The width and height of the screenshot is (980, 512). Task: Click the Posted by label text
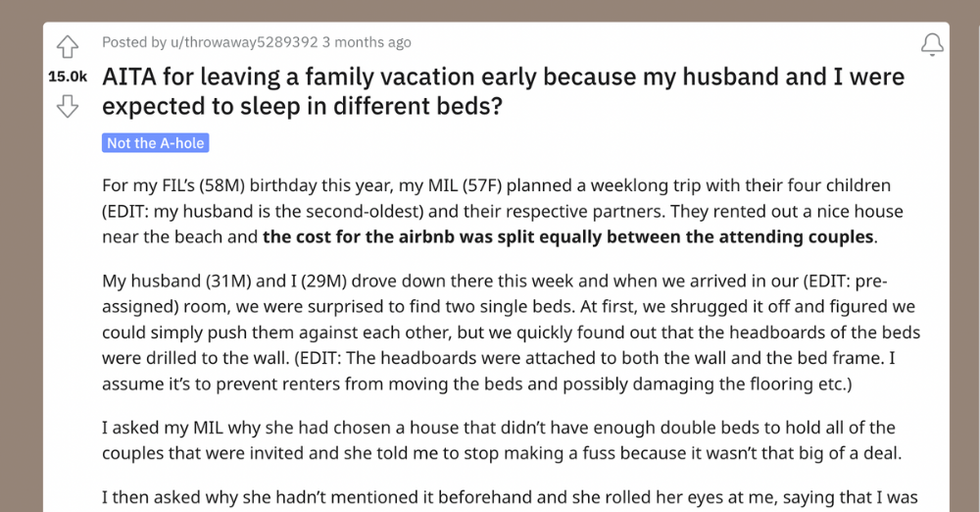134,42
